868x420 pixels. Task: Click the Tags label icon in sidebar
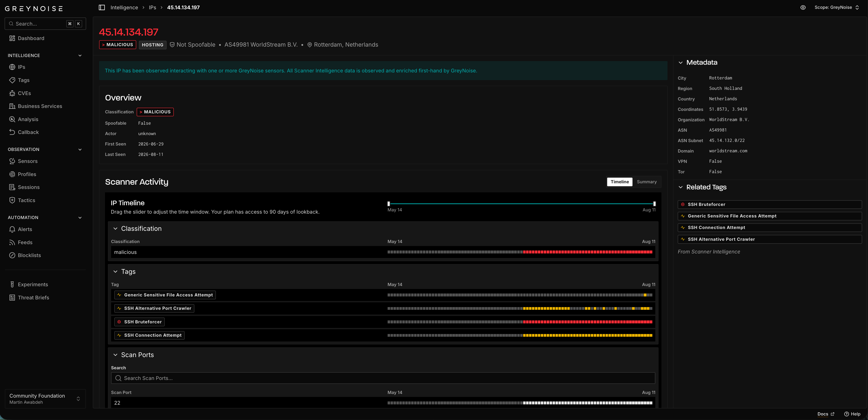[x=12, y=80]
